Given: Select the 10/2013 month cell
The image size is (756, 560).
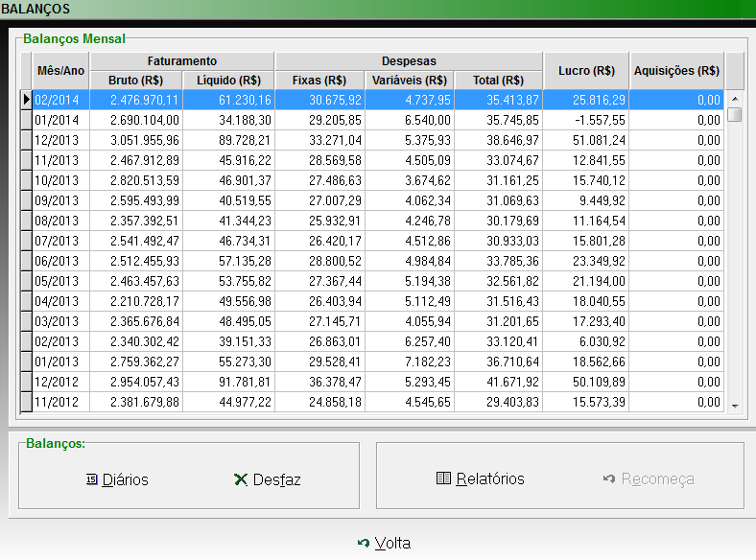Looking at the screenshot, I should pyautogui.click(x=60, y=180).
